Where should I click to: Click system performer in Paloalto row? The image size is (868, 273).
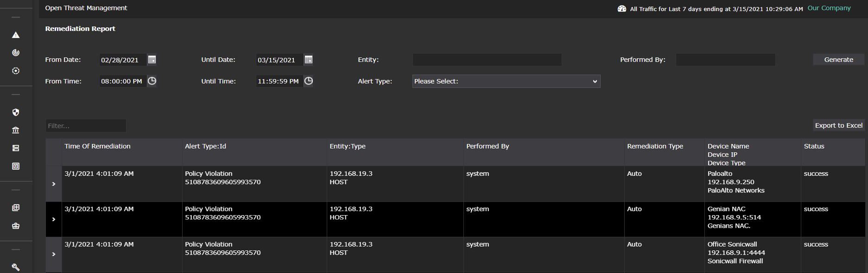(477, 174)
